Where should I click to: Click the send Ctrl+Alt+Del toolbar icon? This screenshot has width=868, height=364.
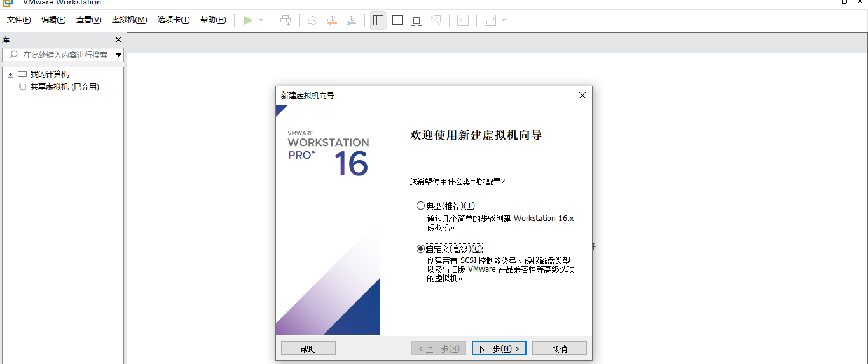tap(286, 20)
